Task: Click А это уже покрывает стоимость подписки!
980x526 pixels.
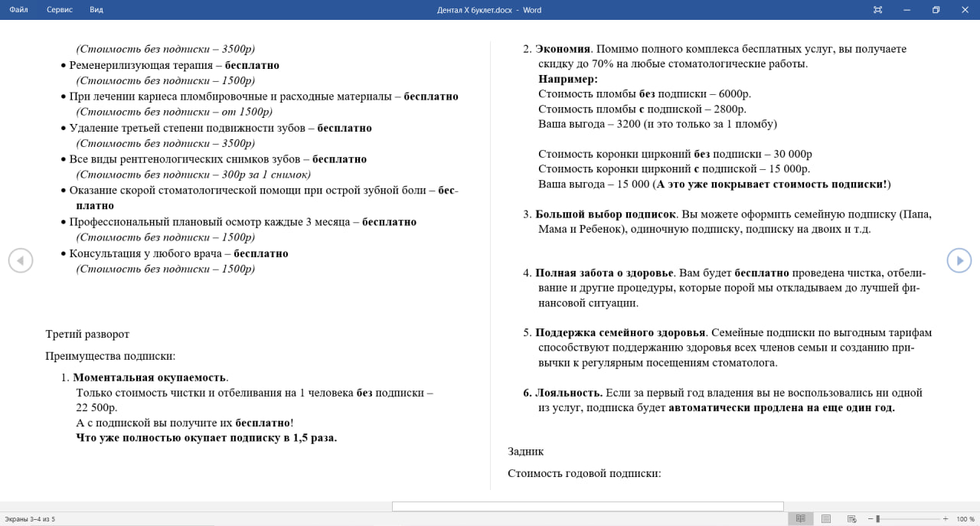Action: [x=772, y=185]
